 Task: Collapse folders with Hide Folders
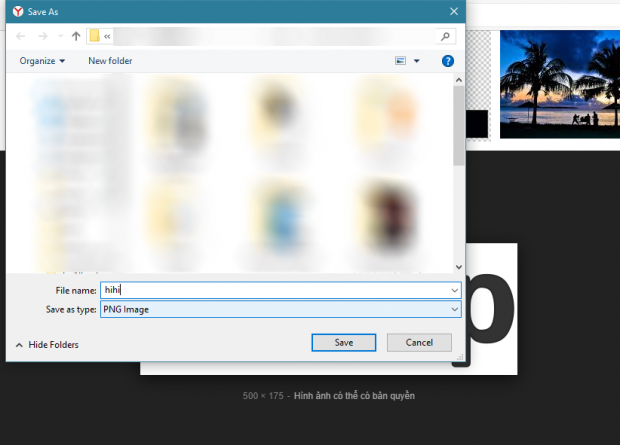click(x=46, y=344)
